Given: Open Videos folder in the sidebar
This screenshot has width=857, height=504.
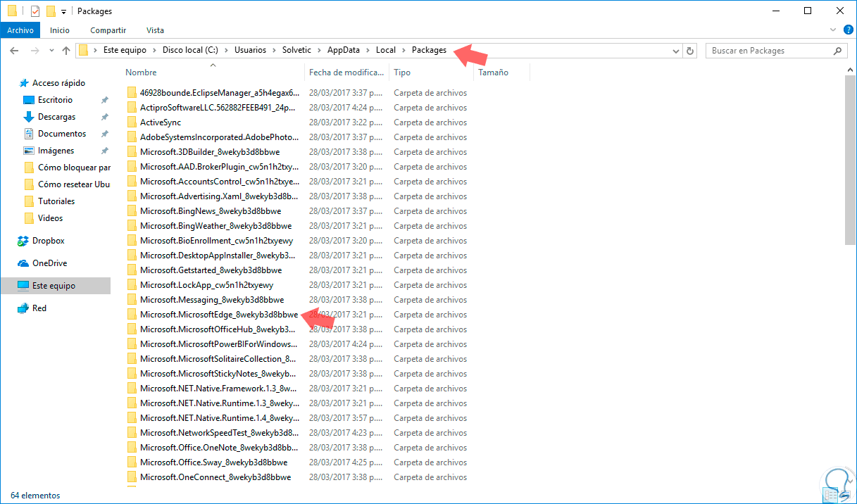Looking at the screenshot, I should pyautogui.click(x=50, y=218).
